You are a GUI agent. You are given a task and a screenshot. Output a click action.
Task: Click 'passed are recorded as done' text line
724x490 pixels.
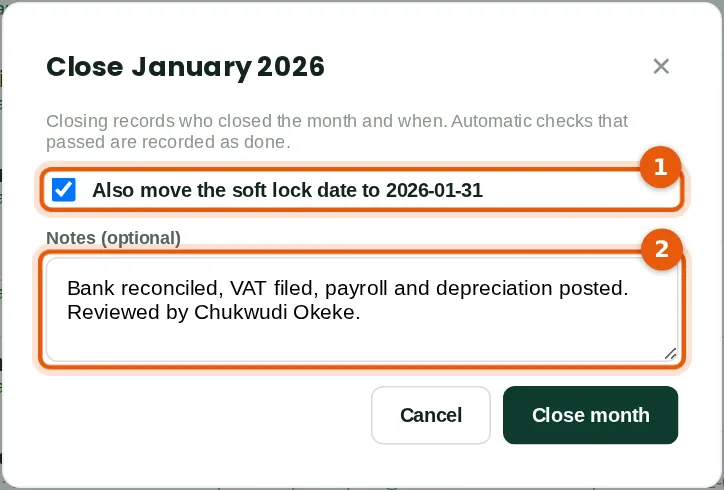[x=168, y=142]
